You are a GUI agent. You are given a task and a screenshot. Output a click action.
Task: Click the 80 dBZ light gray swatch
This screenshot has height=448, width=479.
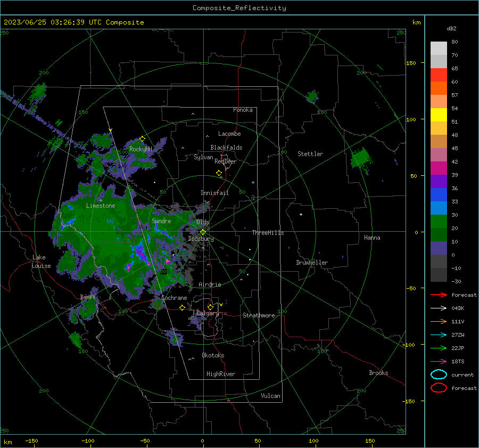439,48
